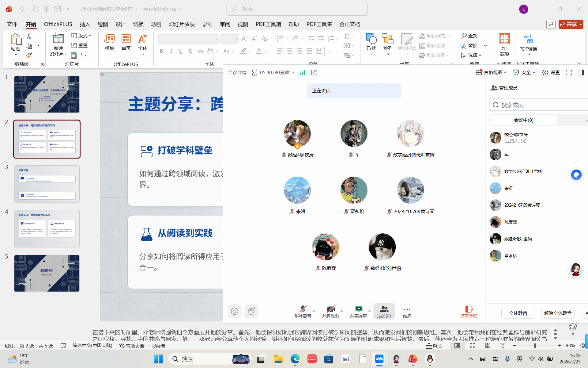The width and height of the screenshot is (588, 368).
Task: Click 共享屏幕 share screen in meeting toolbar
Action: pyautogui.click(x=358, y=312)
